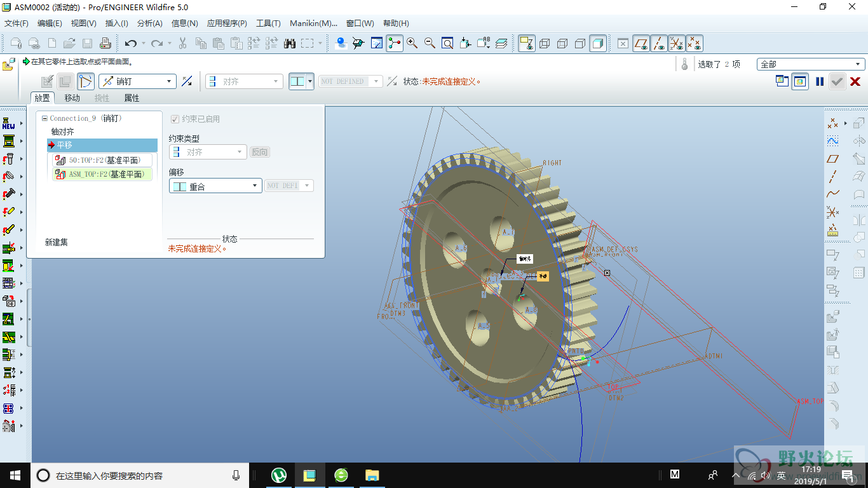Collapse the Connection_9 tree node
Image resolution: width=868 pixels, height=488 pixels.
point(44,118)
